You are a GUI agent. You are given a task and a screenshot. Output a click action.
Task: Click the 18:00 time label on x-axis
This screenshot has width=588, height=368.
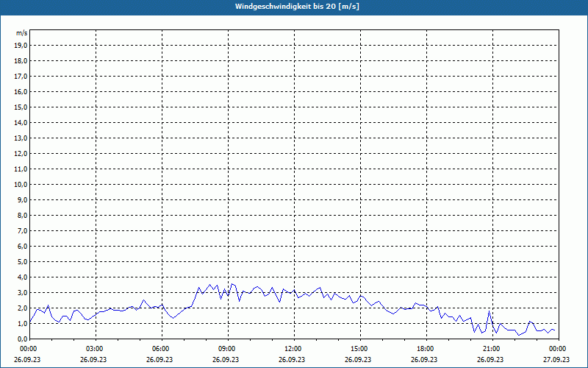(x=426, y=349)
